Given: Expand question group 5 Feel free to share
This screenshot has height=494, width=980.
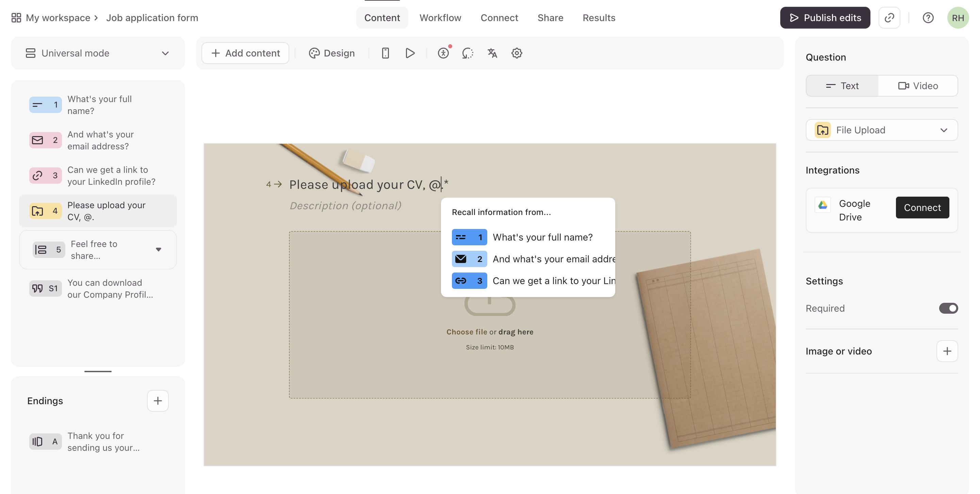Looking at the screenshot, I should [158, 249].
